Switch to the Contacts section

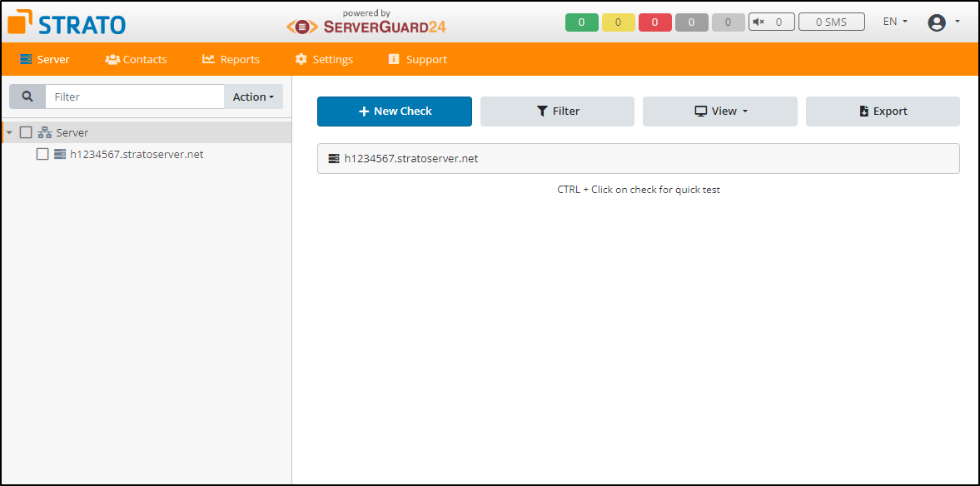click(136, 59)
